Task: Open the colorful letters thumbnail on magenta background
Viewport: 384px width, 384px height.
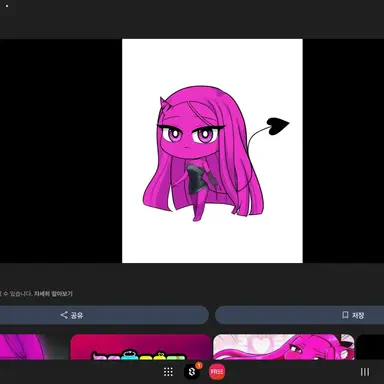Action: click(141, 347)
